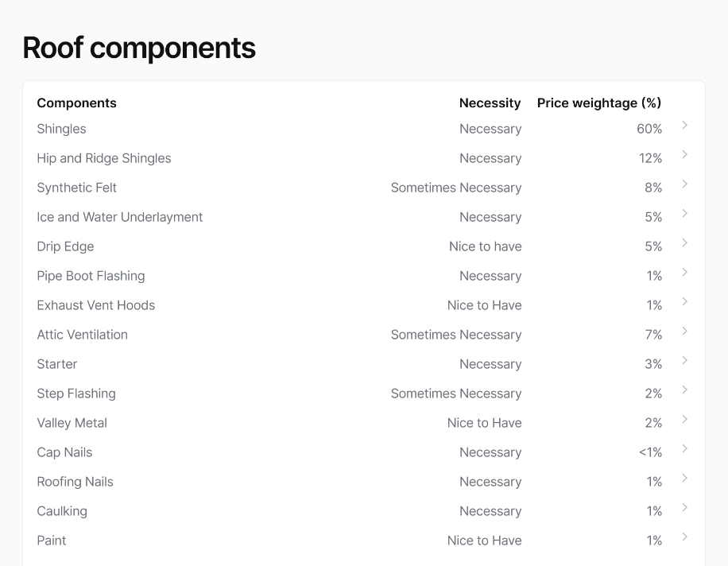Image resolution: width=728 pixels, height=566 pixels.
Task: Click the Components column header
Action: tap(76, 103)
